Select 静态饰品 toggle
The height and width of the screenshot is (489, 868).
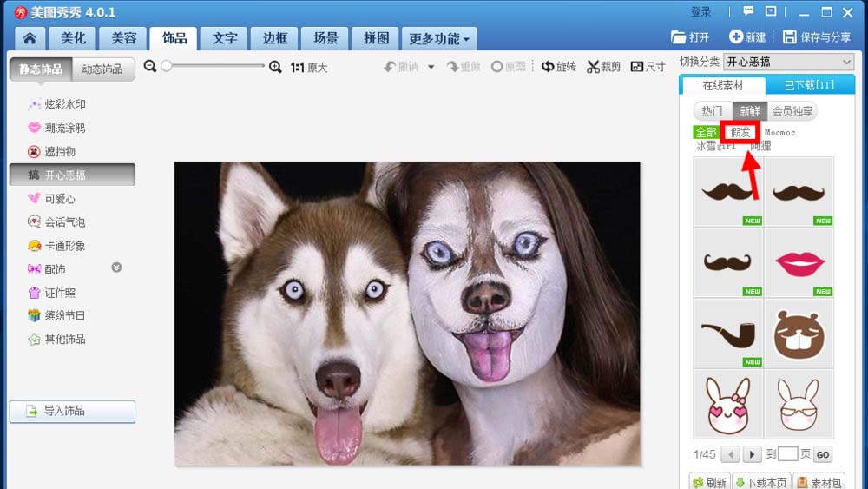click(41, 69)
